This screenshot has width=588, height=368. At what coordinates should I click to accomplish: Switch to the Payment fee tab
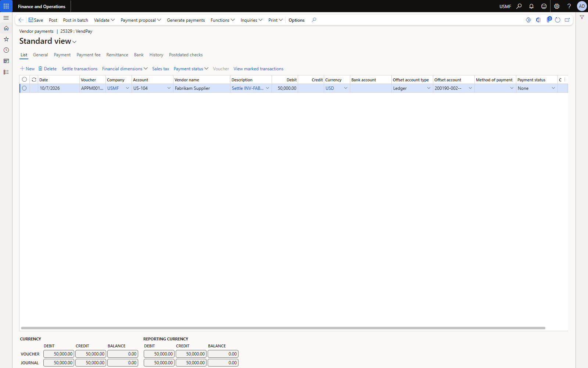pos(89,55)
